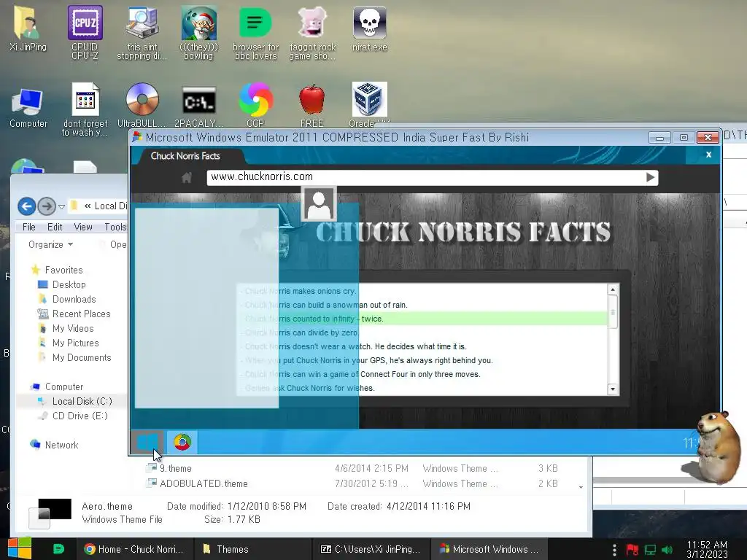This screenshot has height=560, width=747.
Task: Click the red flag tray icon
Action: pos(632,550)
